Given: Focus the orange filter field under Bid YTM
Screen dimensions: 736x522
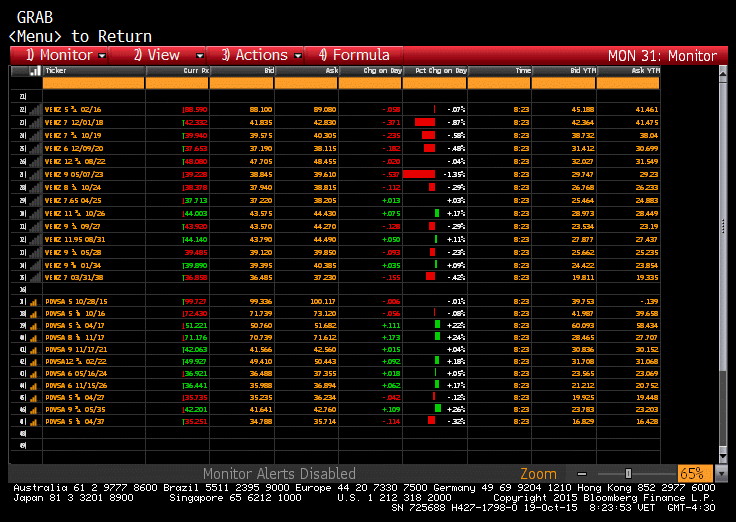Looking at the screenshot, I should (564, 84).
